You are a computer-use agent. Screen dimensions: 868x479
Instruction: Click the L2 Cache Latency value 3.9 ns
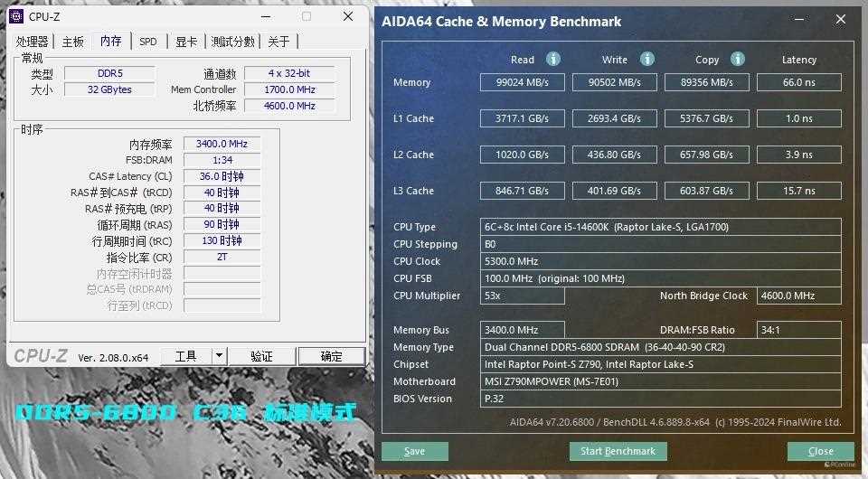click(799, 155)
